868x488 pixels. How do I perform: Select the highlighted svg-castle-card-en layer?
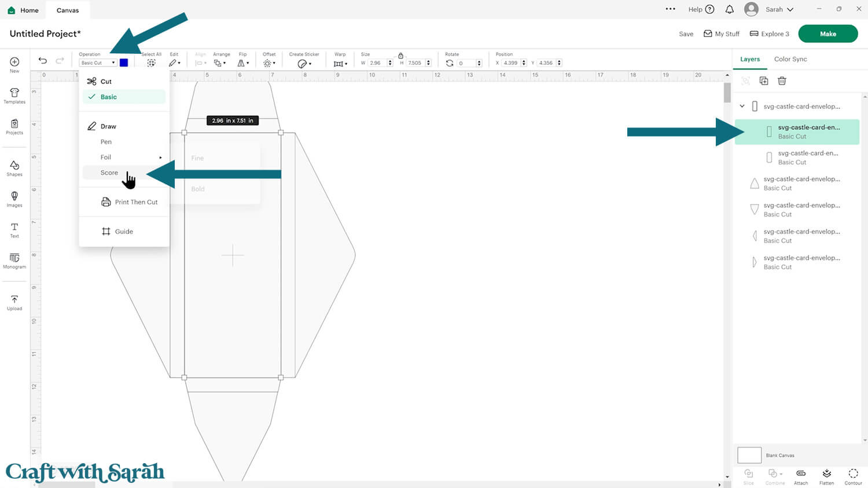pos(797,132)
